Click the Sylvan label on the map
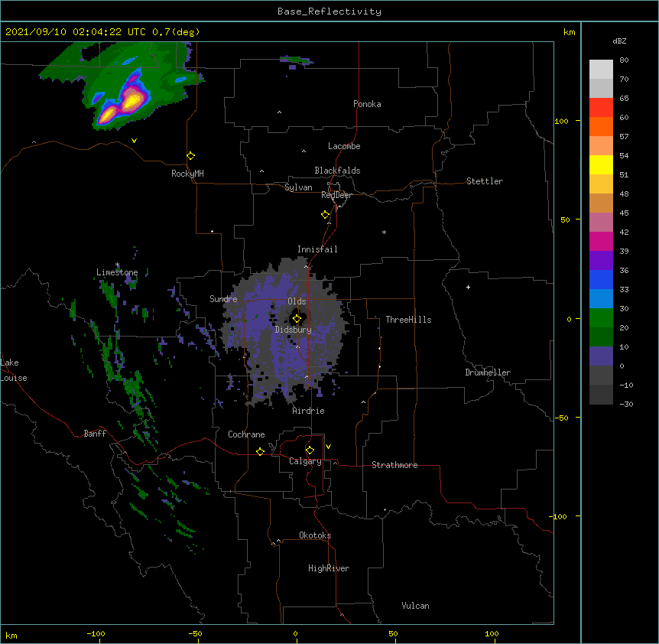 click(x=298, y=187)
